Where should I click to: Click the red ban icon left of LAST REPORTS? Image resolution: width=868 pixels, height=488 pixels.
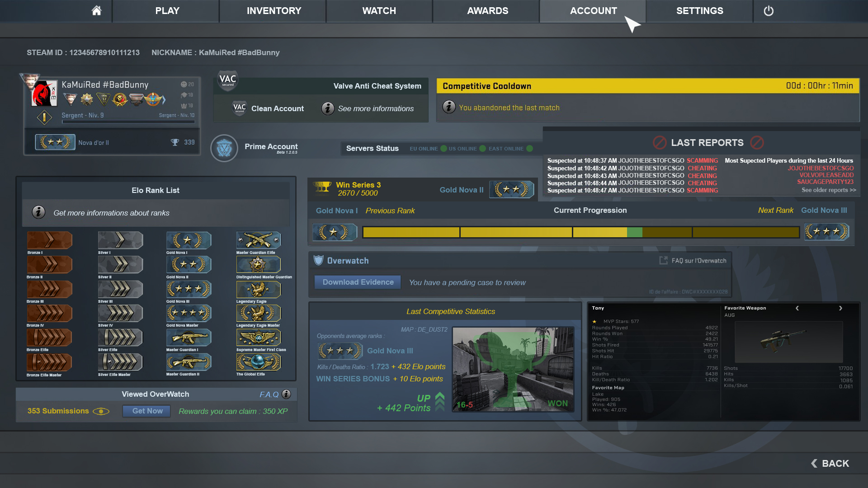(x=660, y=143)
